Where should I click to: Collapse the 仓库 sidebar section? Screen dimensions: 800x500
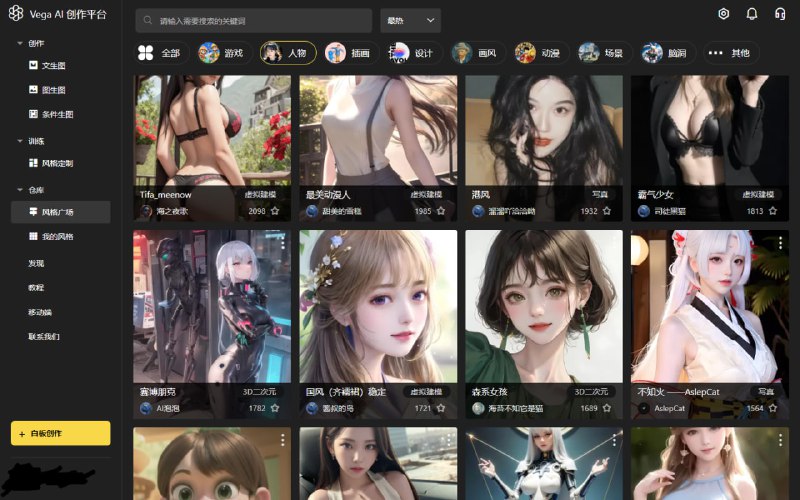(x=20, y=190)
